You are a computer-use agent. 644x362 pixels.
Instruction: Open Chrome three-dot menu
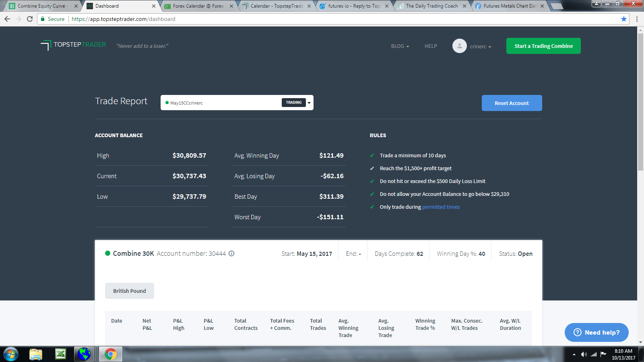point(637,19)
